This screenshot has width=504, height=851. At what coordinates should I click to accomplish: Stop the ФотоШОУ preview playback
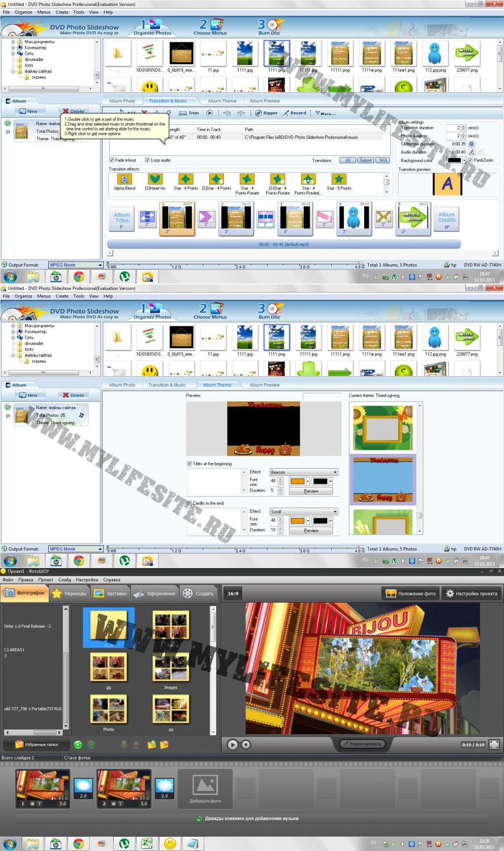point(246,745)
